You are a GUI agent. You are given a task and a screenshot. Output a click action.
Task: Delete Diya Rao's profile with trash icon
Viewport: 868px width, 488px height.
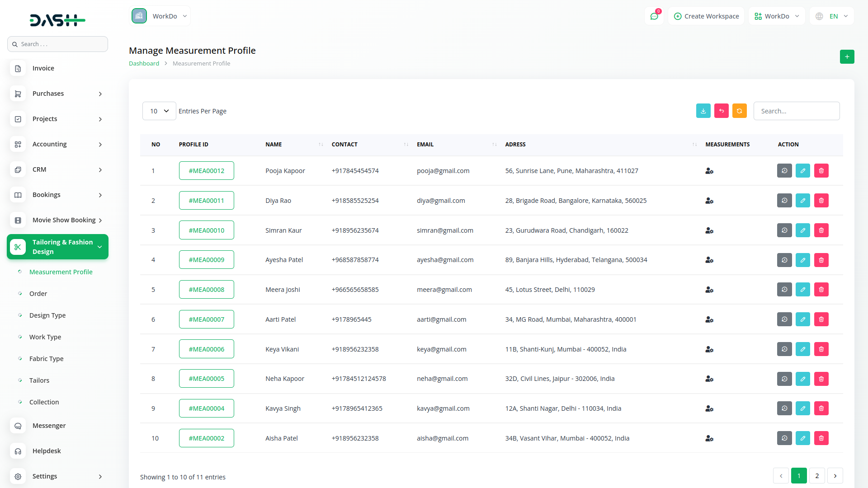coord(821,201)
